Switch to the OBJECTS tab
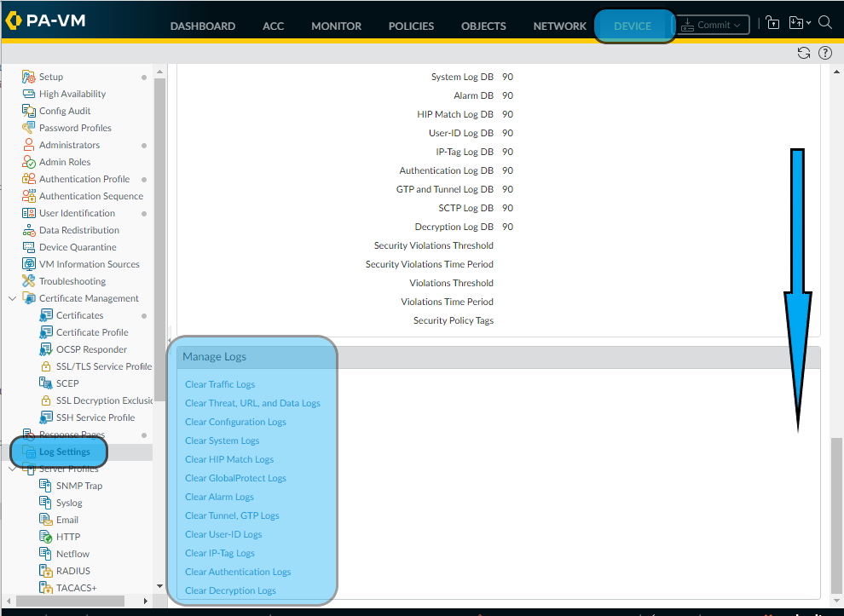 pyautogui.click(x=483, y=26)
